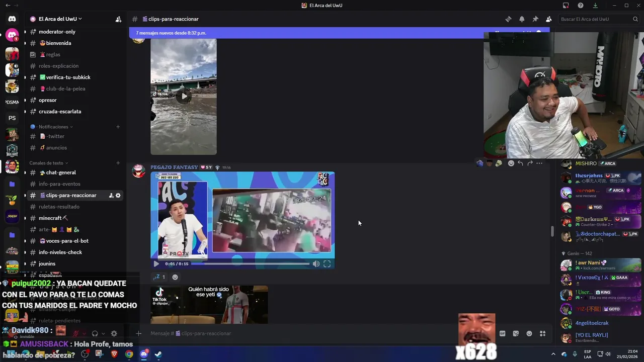Screen dimensions: 644x362
Task: Unmute the microphone icon in user panel
Action: click(75, 333)
